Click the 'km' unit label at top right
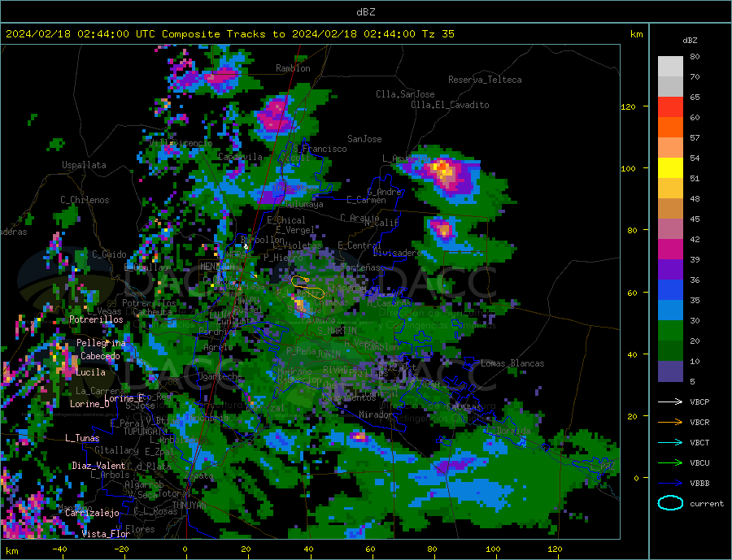Image resolution: width=732 pixels, height=560 pixels. click(x=636, y=34)
